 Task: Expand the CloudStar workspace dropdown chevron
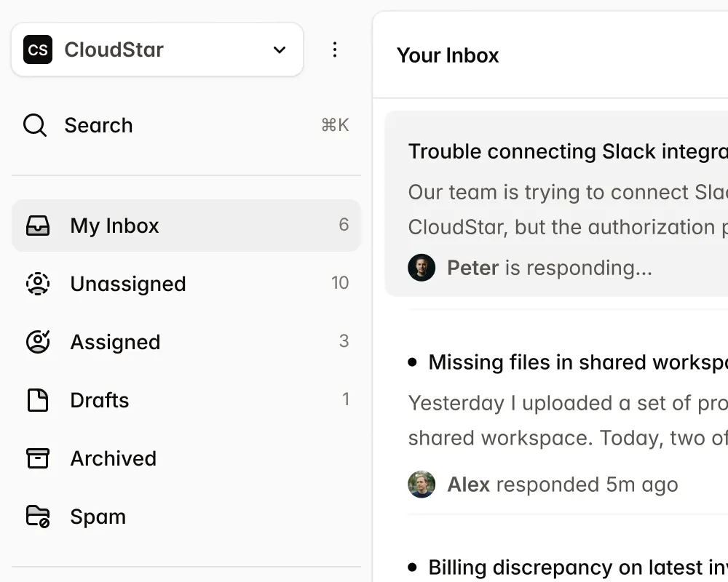280,49
